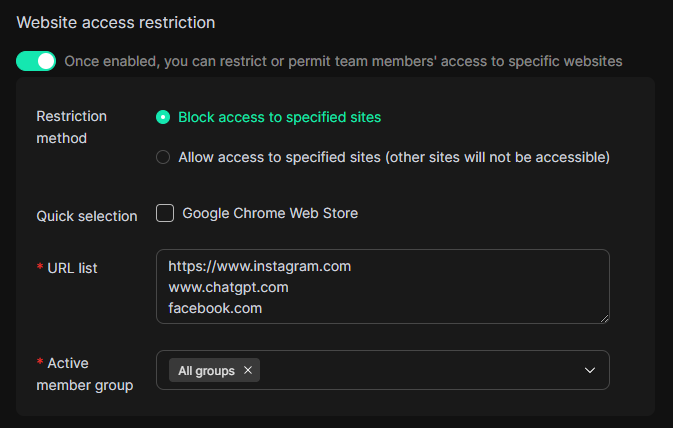Click the Quick selection field label
673x428 pixels.
87,216
